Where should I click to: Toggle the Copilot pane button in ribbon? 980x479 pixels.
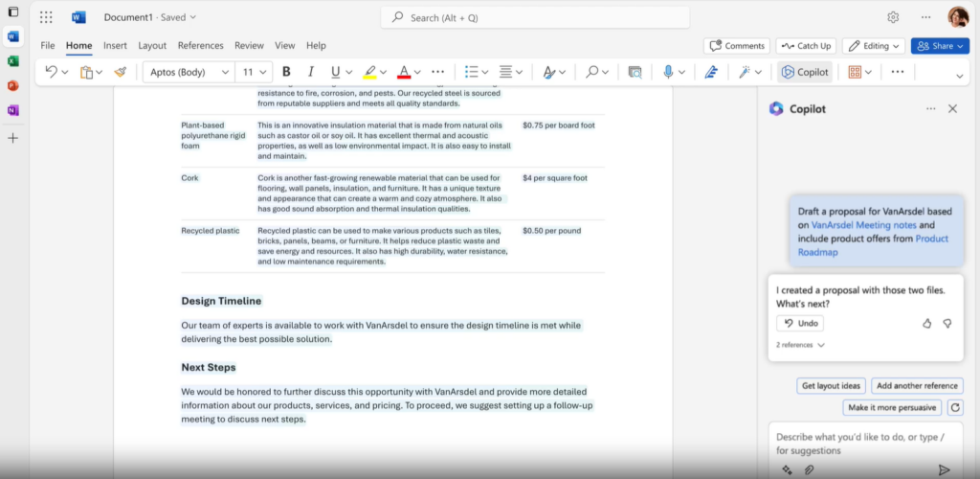[804, 72]
